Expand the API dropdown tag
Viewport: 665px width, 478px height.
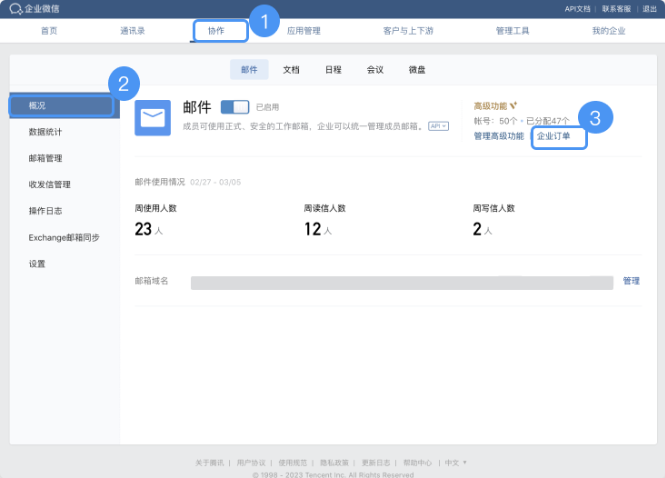438,126
